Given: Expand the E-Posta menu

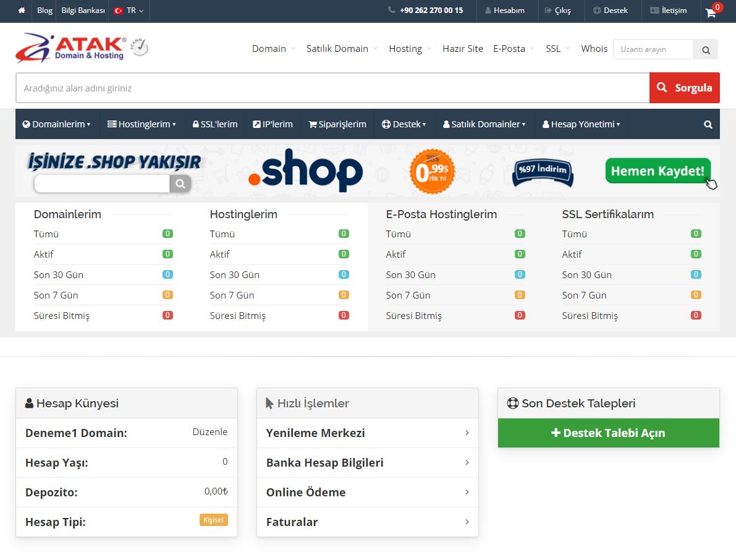Looking at the screenshot, I should (x=514, y=49).
